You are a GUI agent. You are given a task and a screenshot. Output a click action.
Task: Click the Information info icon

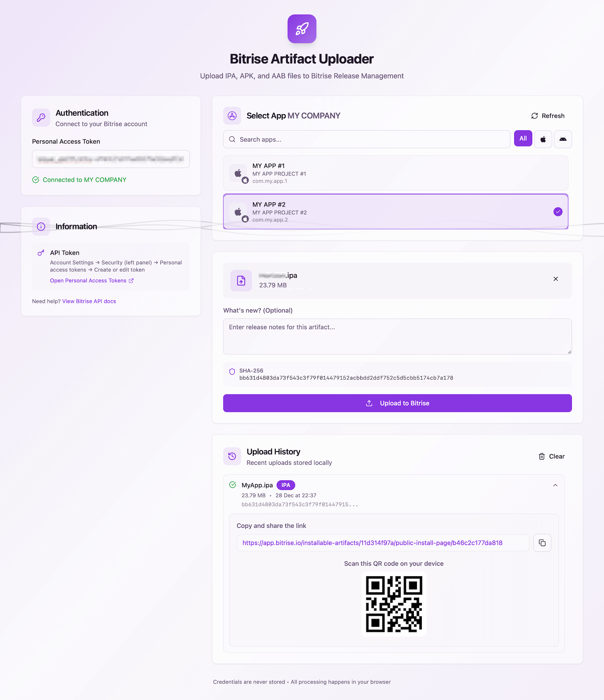(x=41, y=226)
